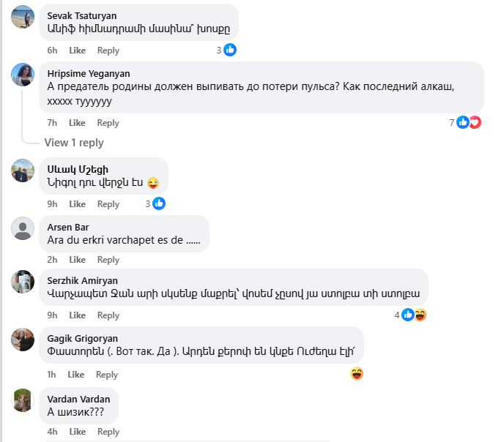This screenshot has width=504, height=442.
Task: Open Hripsime Yeganyan's avatar
Action: click(23, 74)
